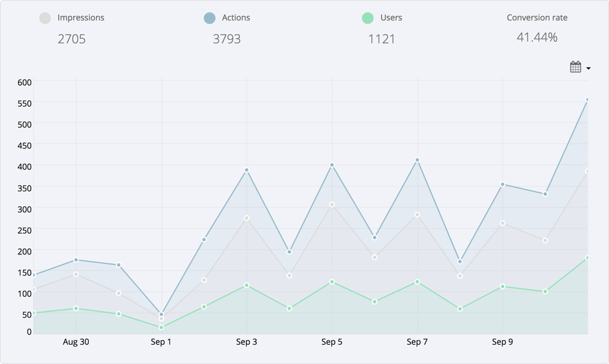Toggle the green Users legend circle
Screen dimensions: 609x364
pyautogui.click(x=368, y=18)
